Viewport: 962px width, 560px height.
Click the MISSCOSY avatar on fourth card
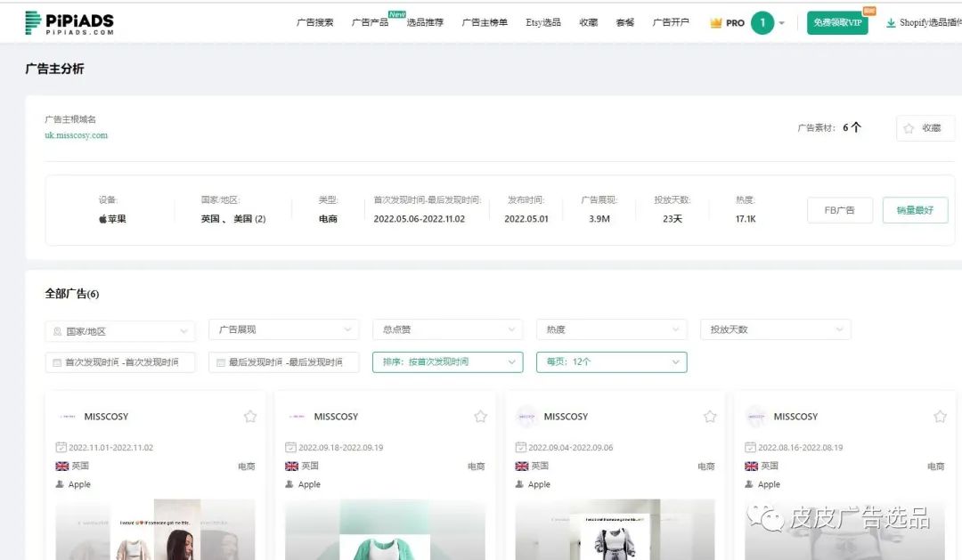(x=756, y=417)
